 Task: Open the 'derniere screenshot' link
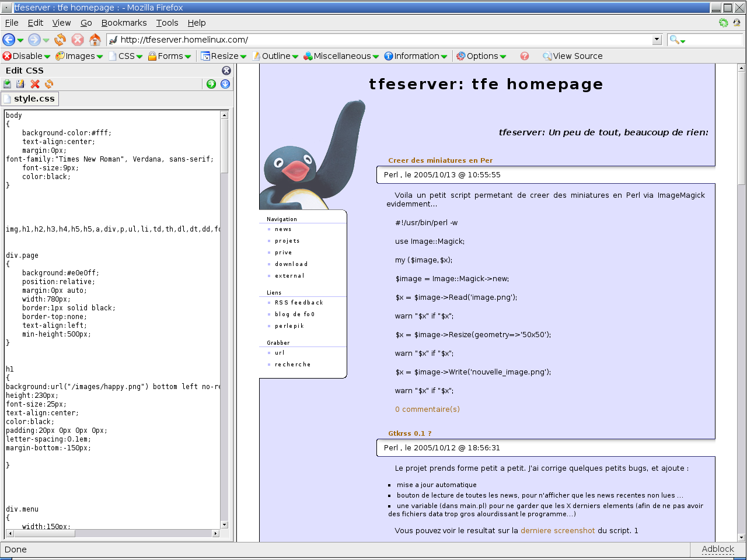pos(558,531)
